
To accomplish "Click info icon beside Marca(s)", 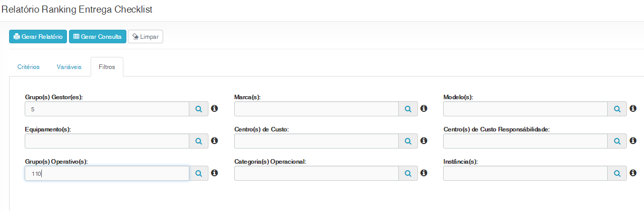I will (424, 108).
